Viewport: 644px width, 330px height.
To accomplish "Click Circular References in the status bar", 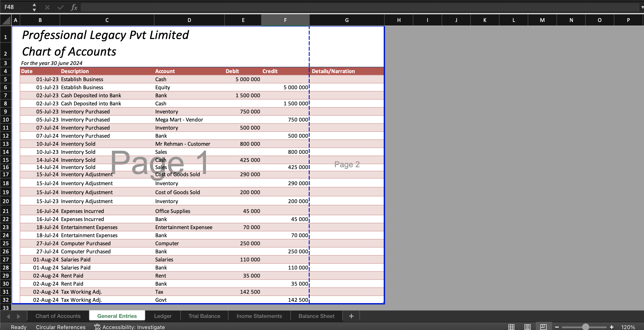I will click(61, 327).
